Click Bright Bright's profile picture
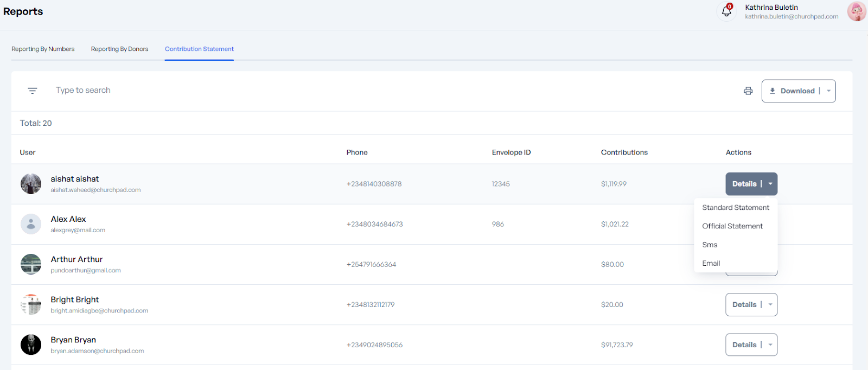868x370 pixels. [31, 304]
